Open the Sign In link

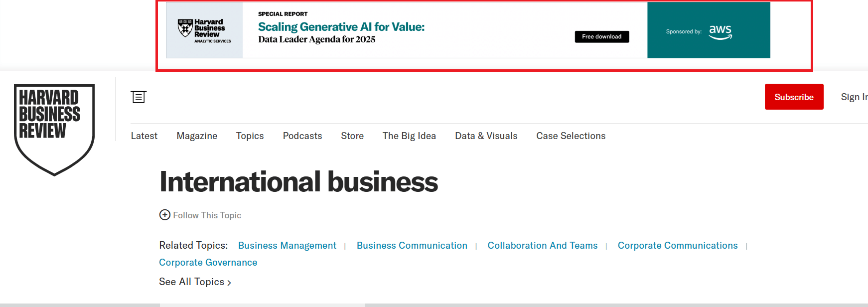point(854,97)
